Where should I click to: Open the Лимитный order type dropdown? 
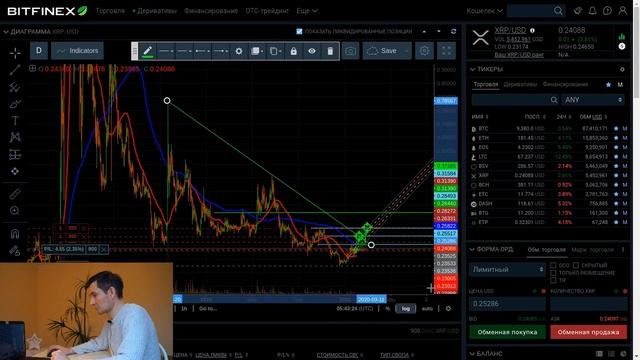click(507, 269)
